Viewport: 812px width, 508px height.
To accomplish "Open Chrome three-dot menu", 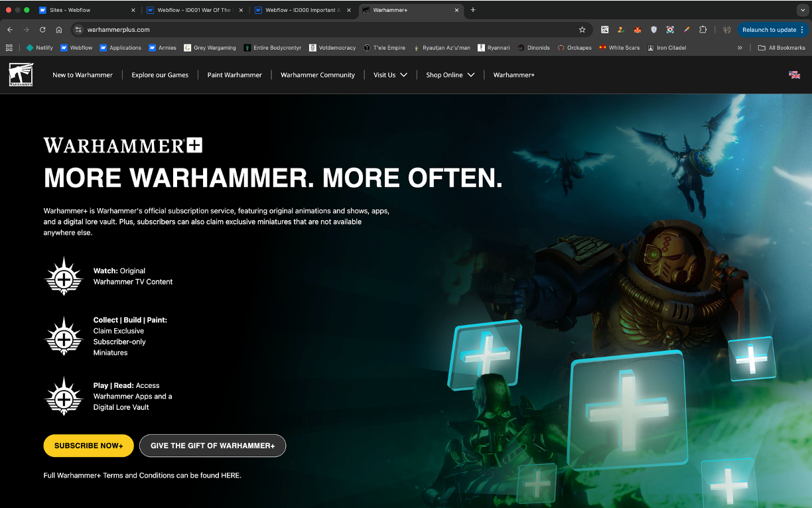I will [x=802, y=30].
